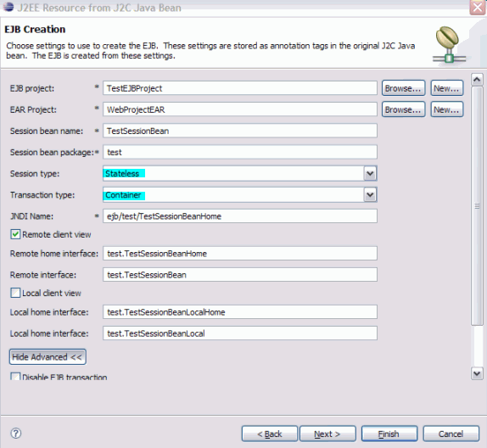Click the EJB bean wizard banner icon
Viewport: 487px width, 448px height.
click(449, 44)
